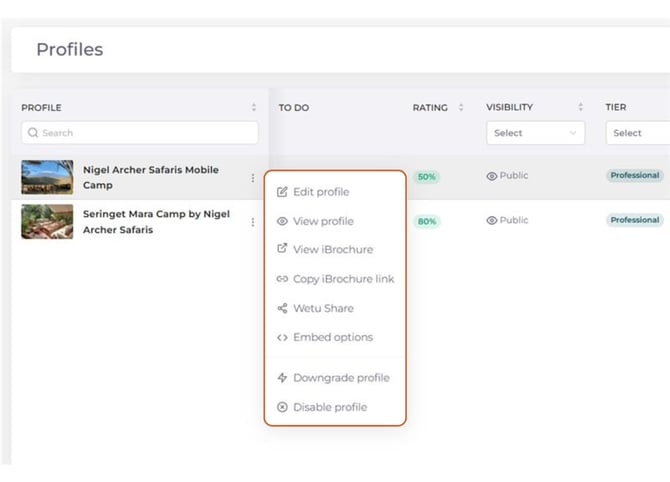Click the Professional tier badge in first row
670x482 pixels.
pyautogui.click(x=635, y=175)
